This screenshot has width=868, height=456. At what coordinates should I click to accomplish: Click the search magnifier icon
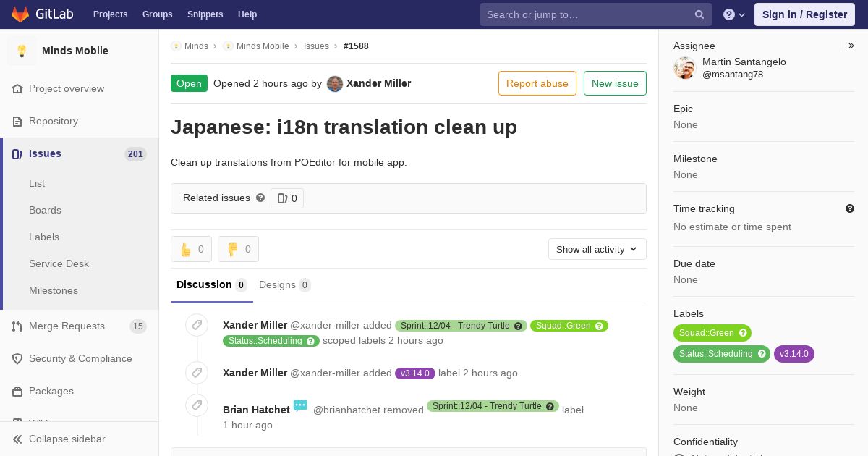coord(699,14)
